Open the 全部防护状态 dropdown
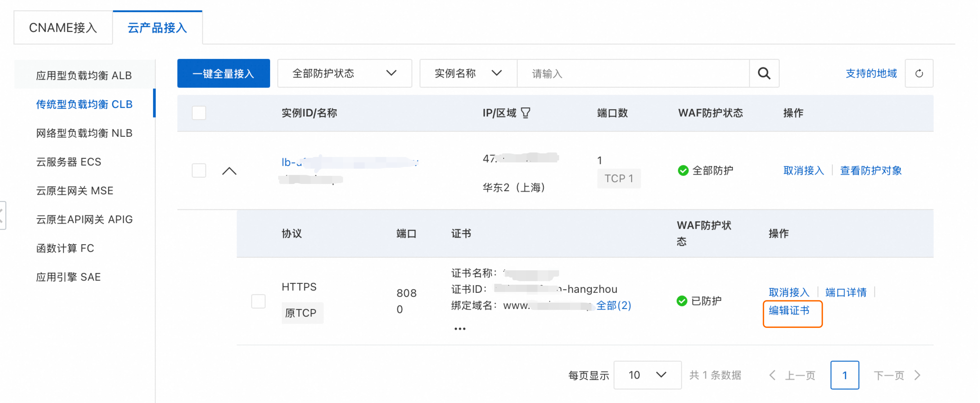 point(344,73)
